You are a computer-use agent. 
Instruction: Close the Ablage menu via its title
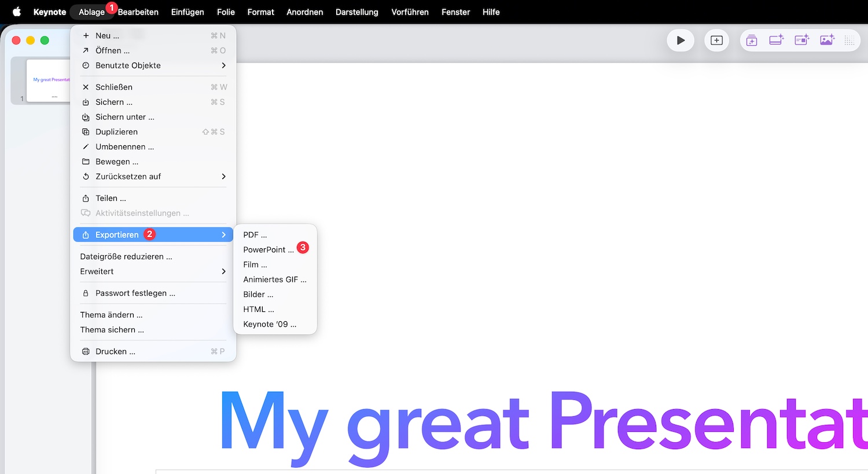pos(92,12)
